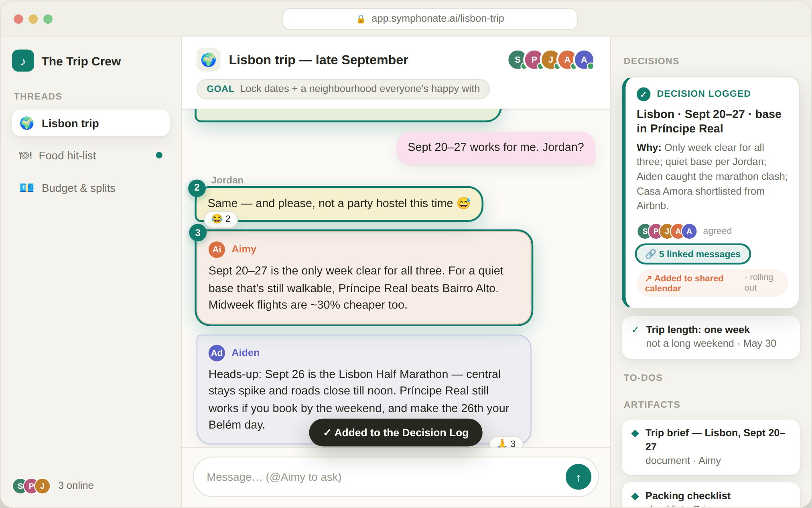Click the GOAL pill about locking dates

click(343, 89)
